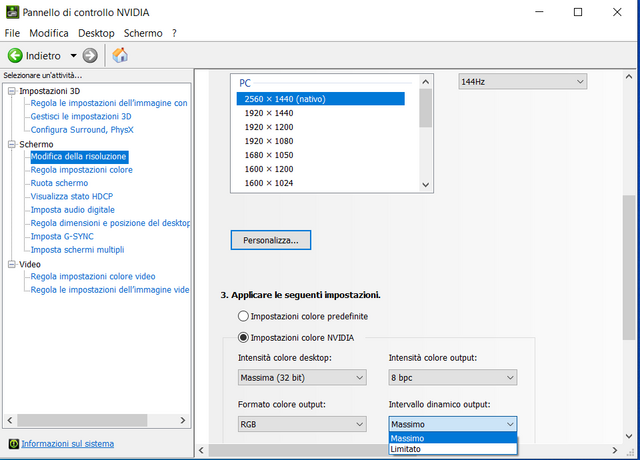This screenshot has height=460, width=640.
Task: Collapse the Video tree node
Action: click(x=12, y=264)
